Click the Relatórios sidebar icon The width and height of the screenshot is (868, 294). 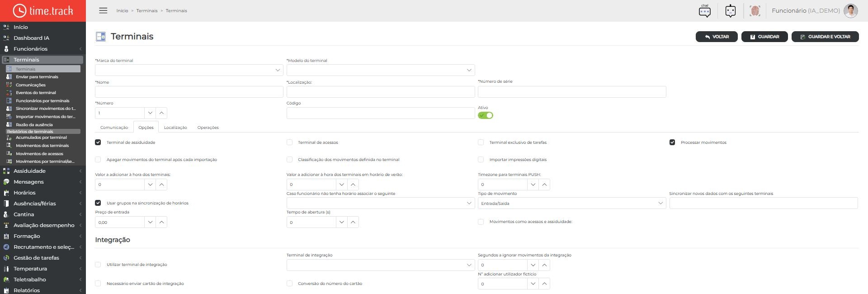click(x=6, y=290)
